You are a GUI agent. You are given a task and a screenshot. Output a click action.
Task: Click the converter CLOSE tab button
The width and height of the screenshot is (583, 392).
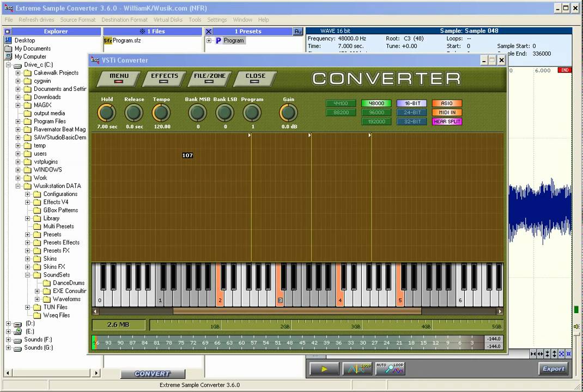(255, 78)
